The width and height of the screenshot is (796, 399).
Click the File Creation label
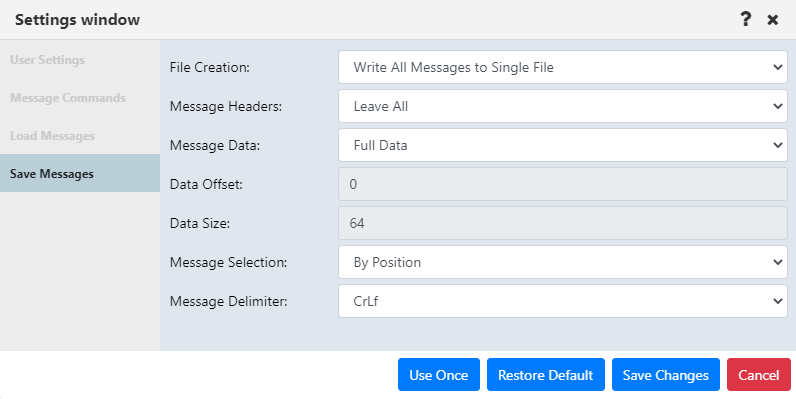pos(210,68)
